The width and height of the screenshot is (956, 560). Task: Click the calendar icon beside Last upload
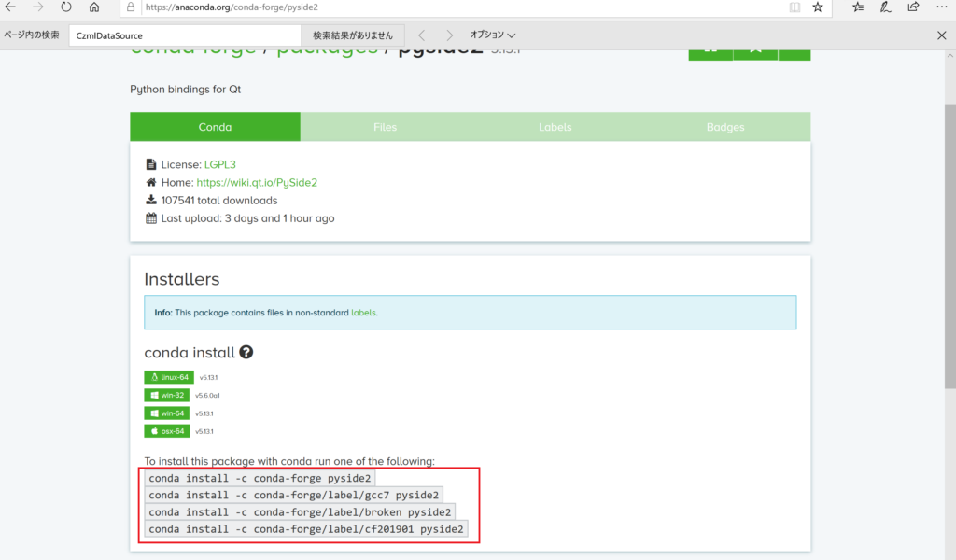pyautogui.click(x=151, y=218)
